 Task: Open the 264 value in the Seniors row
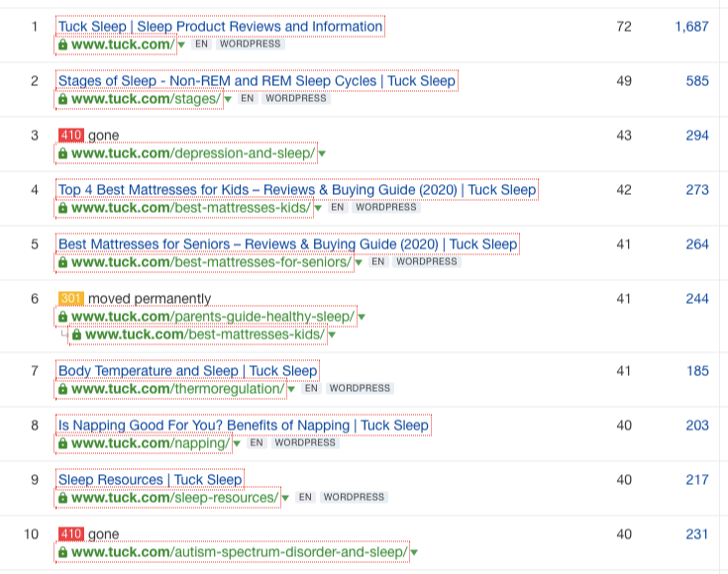pyautogui.click(x=697, y=244)
